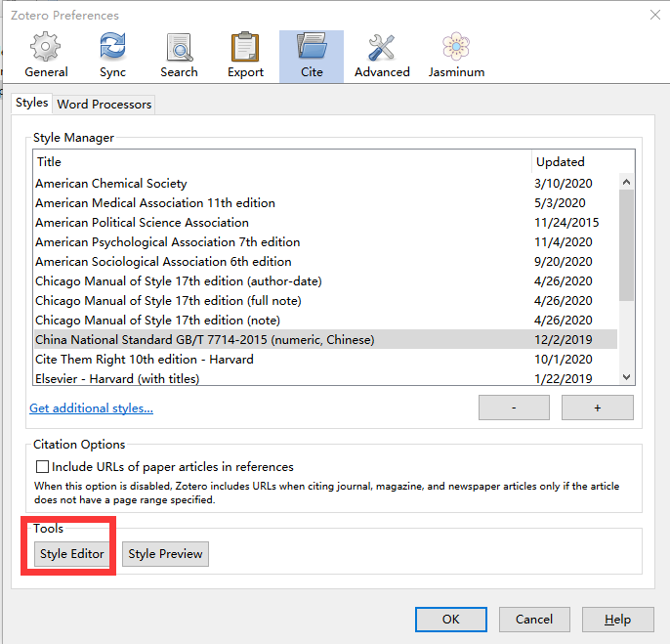This screenshot has height=644, width=670.
Task: Click the style list scroll-down arrow
Action: pos(626,377)
